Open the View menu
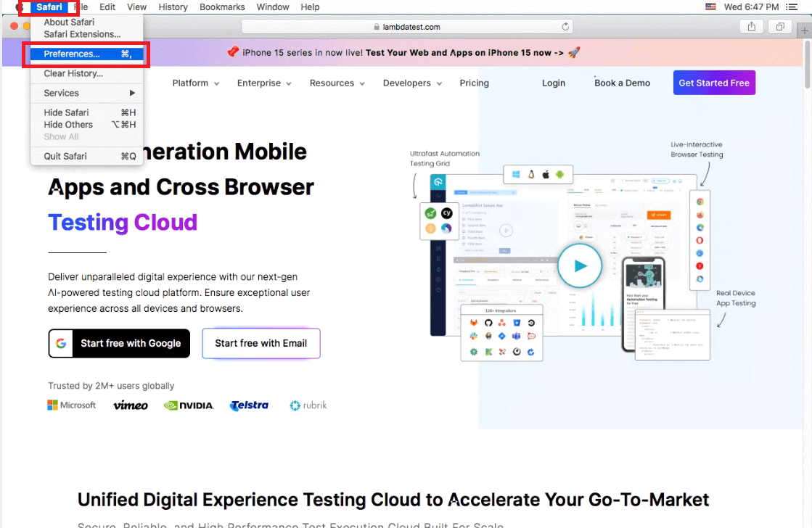This screenshot has height=528, width=812. coord(136,7)
